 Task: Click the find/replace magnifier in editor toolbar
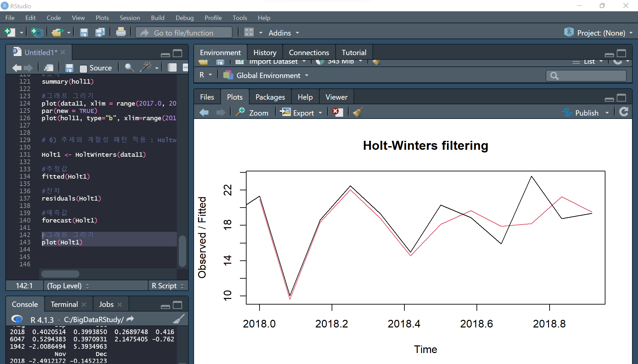[x=129, y=68]
